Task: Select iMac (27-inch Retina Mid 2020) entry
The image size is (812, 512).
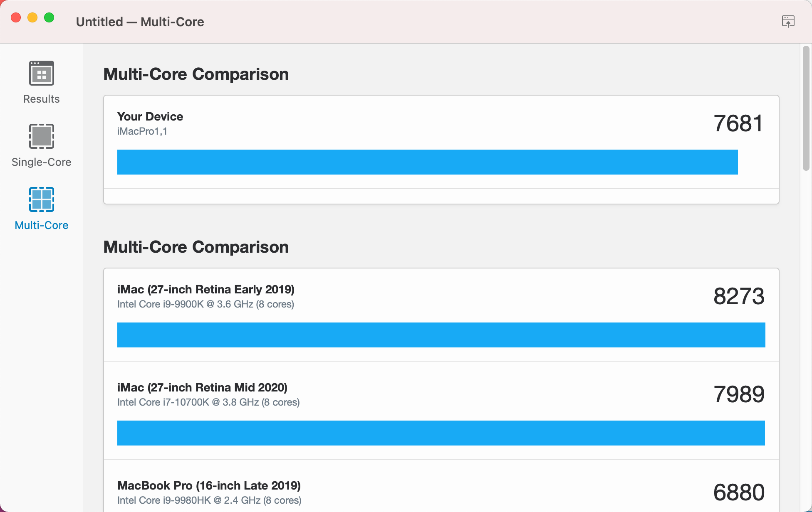Action: coord(202,387)
